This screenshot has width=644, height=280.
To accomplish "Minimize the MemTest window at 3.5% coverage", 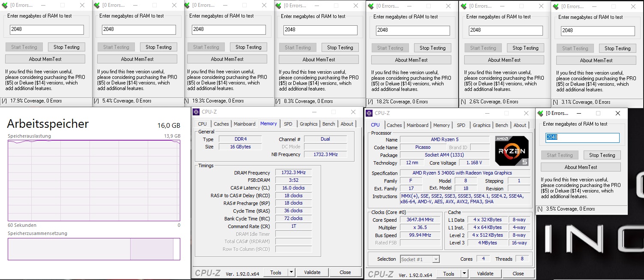I will click(578, 114).
